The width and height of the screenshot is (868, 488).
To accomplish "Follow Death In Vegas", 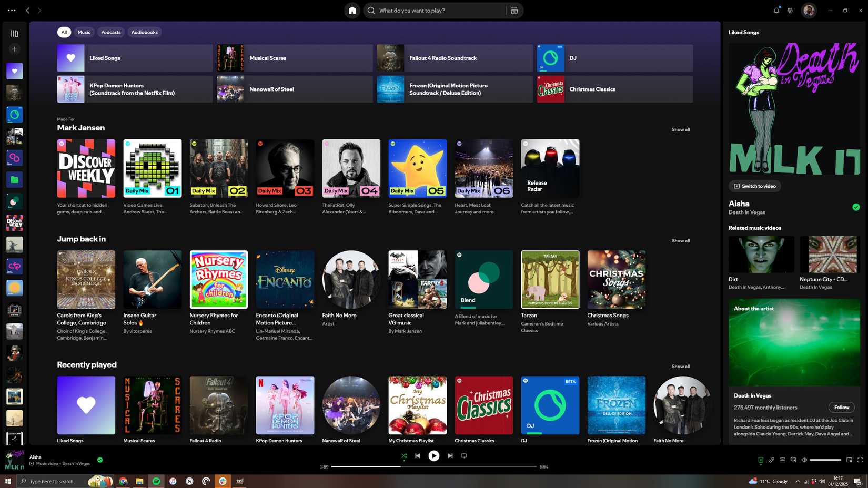I will [x=841, y=407].
